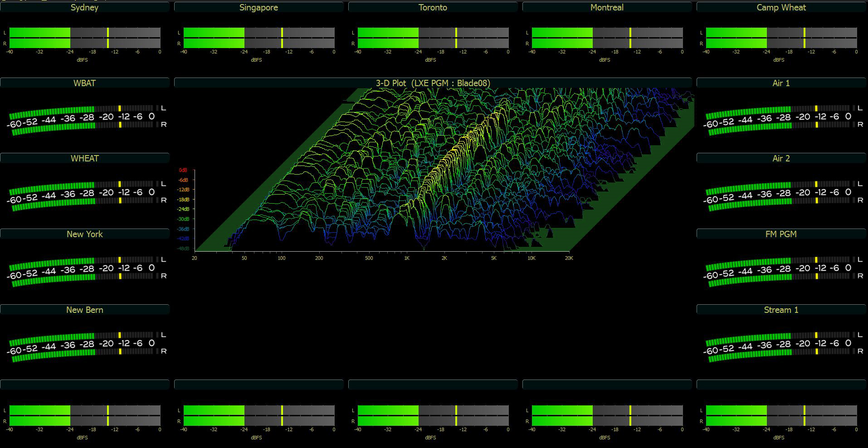The image size is (868, 448).
Task: Click the Toronto level meter bar
Action: click(x=433, y=38)
